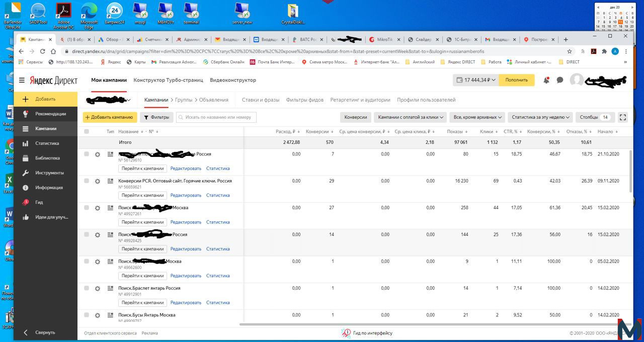Image resolution: width=644 pixels, height=342 pixels.
Task: Open gear for Поиск.Браслет янтарь Россия
Action: coord(98,288)
